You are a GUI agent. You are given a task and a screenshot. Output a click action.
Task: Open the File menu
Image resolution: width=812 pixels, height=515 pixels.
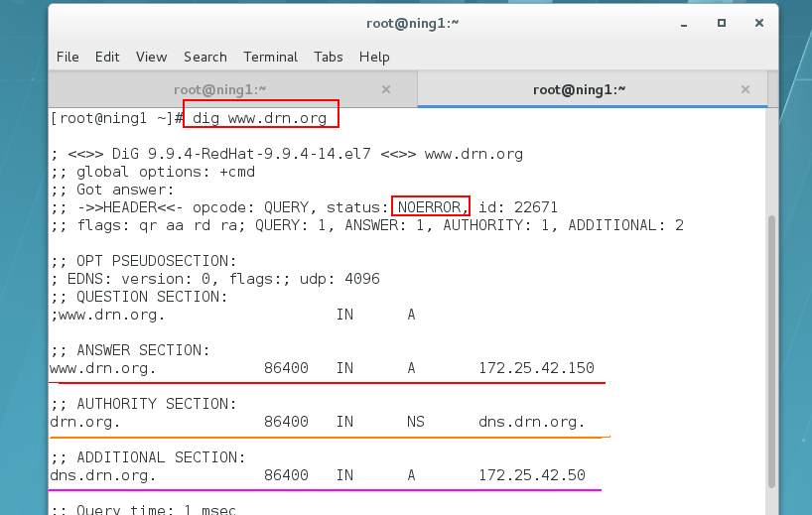click(68, 57)
